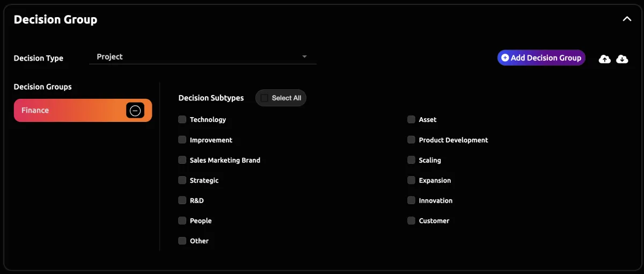Open the Decision Type dropdown arrow
Viewport: 644px width, 274px height.
304,56
